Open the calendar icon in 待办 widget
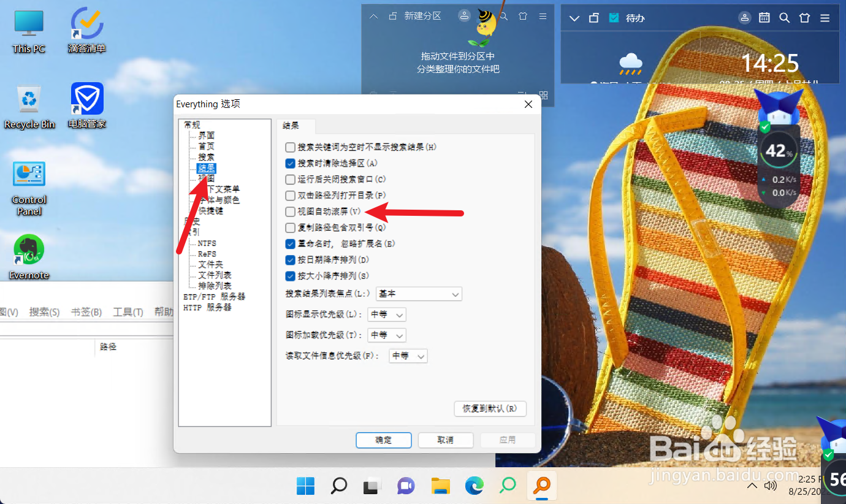Screen dimensions: 846x504 point(764,18)
